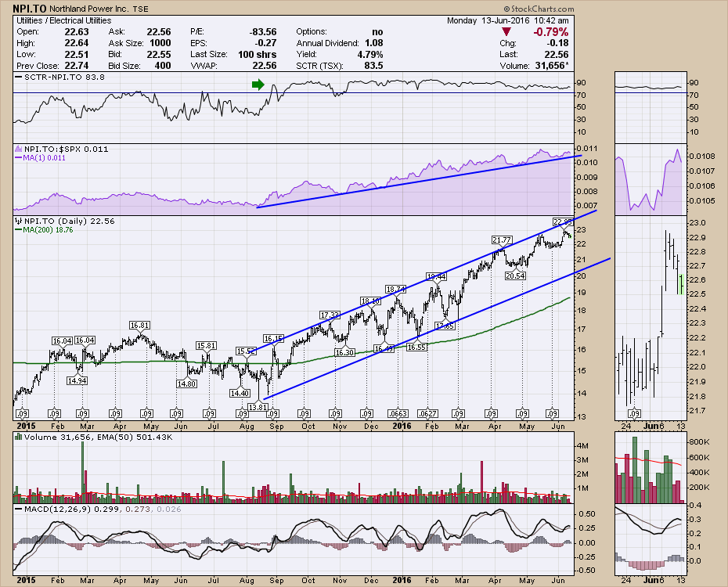Click the 20.54 trough price label

click(515, 275)
